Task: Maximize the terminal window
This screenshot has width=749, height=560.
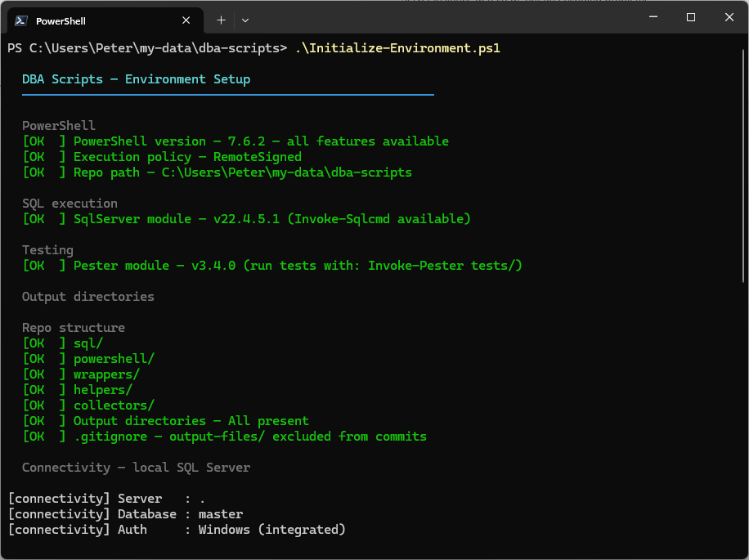Action: click(x=691, y=17)
